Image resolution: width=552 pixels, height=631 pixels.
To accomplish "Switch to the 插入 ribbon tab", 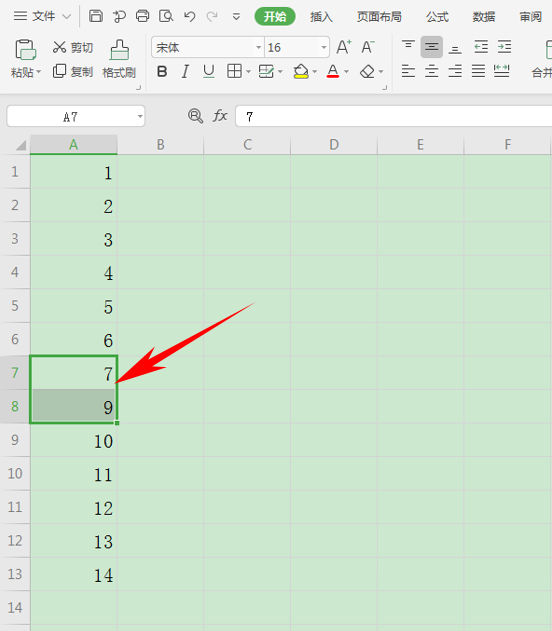I will 321,16.
